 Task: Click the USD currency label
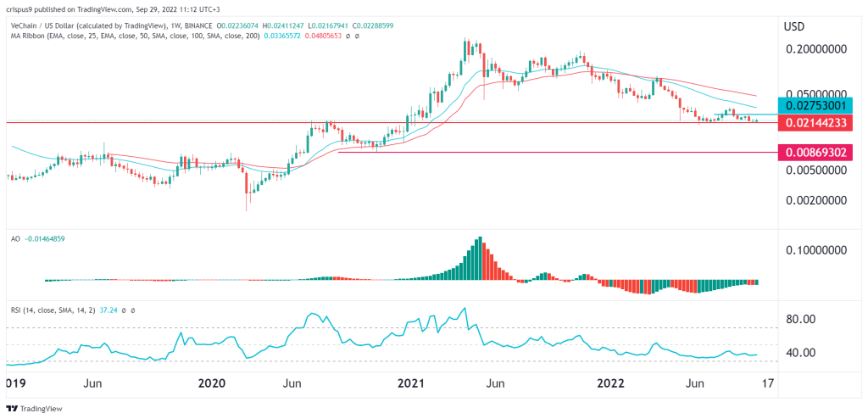[x=793, y=26]
